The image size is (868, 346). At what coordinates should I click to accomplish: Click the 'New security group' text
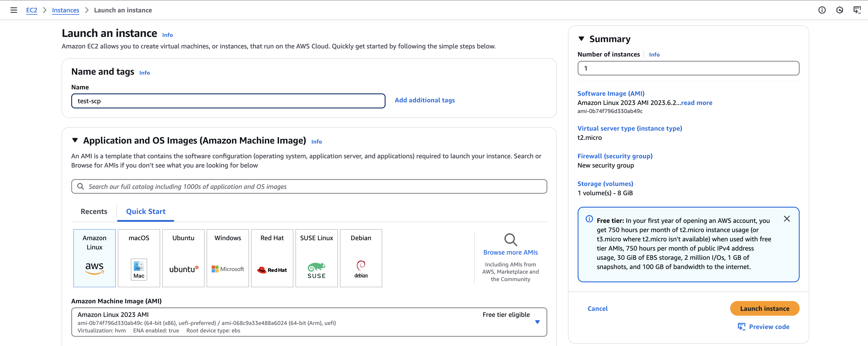click(606, 166)
